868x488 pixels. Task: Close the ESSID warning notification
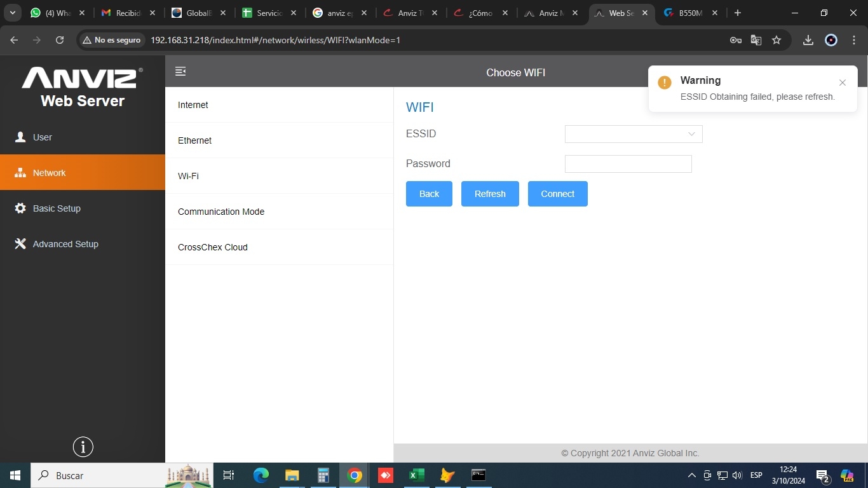(843, 83)
